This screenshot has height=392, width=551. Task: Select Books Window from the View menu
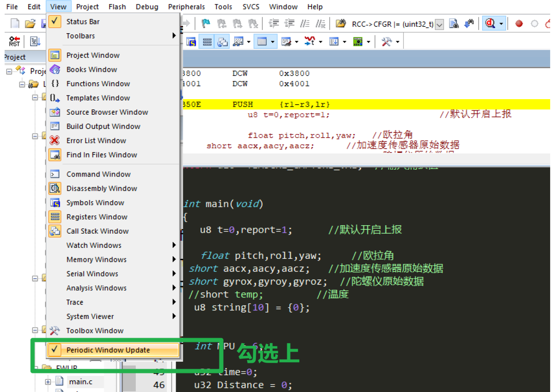click(113, 69)
